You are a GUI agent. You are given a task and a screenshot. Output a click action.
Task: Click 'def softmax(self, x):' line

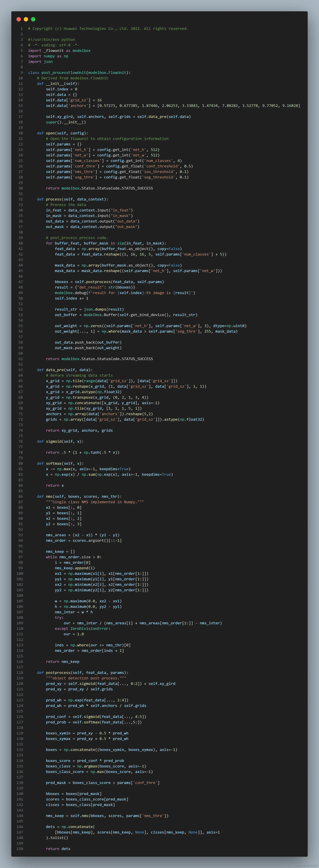pos(60,463)
